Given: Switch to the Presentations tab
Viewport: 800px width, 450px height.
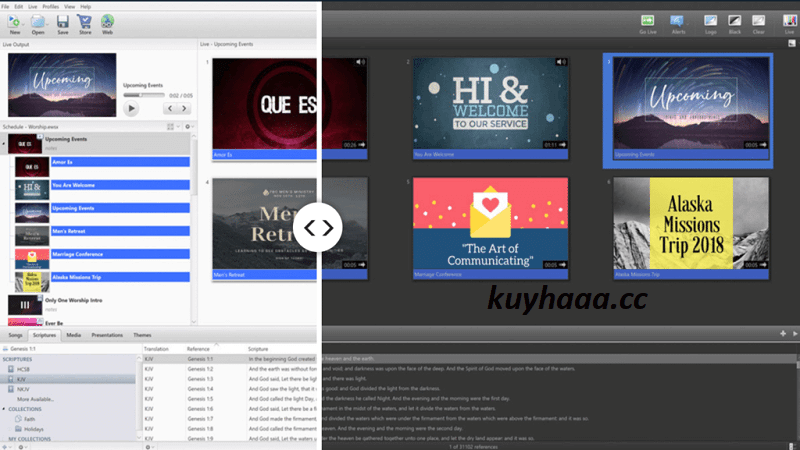Looking at the screenshot, I should pyautogui.click(x=107, y=335).
